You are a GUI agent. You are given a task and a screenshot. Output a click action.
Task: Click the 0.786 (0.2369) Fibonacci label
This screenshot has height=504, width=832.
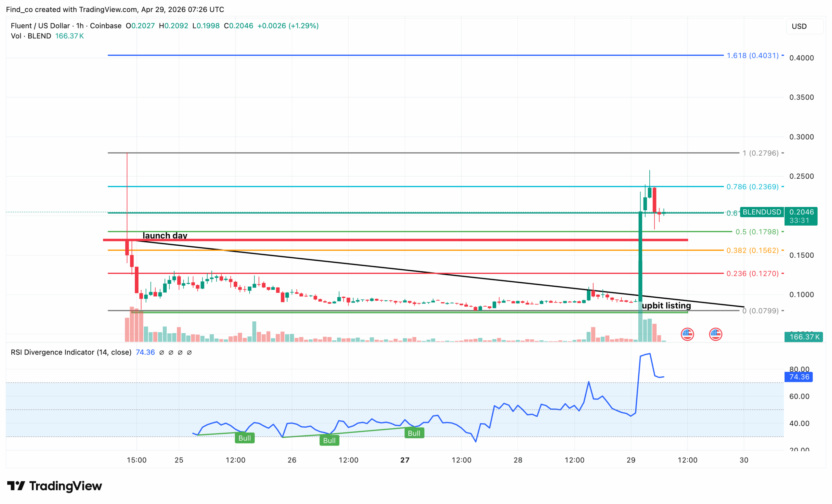[753, 187]
